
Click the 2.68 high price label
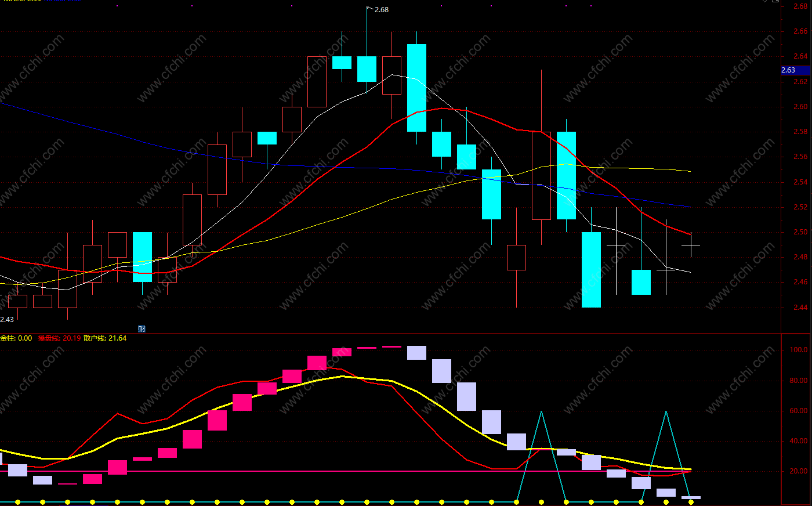[x=382, y=10]
